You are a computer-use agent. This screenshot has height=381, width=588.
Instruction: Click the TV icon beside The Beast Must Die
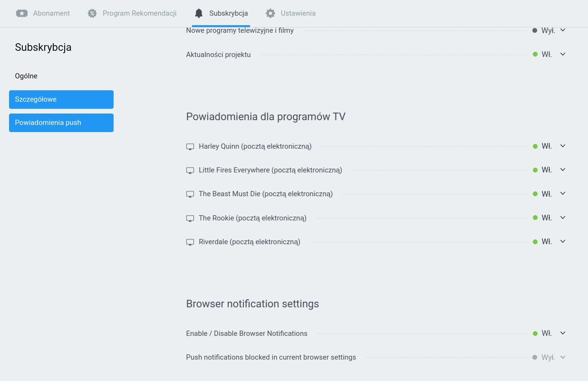click(190, 194)
